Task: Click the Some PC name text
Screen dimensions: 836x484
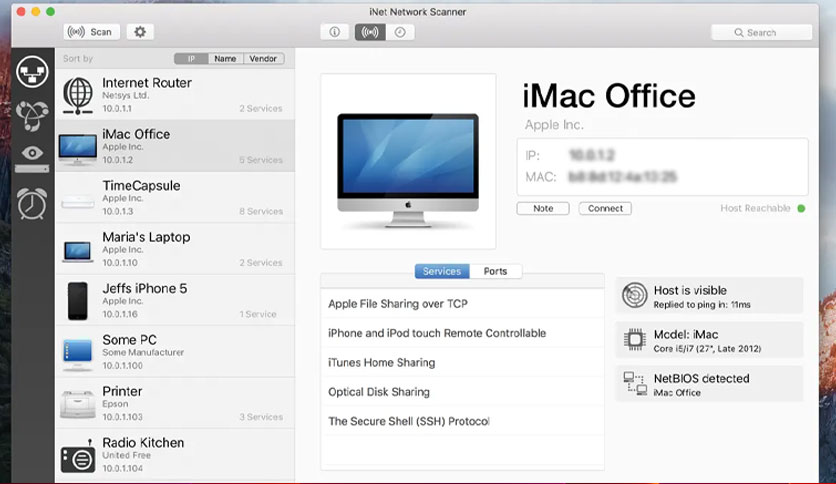Action: point(130,340)
